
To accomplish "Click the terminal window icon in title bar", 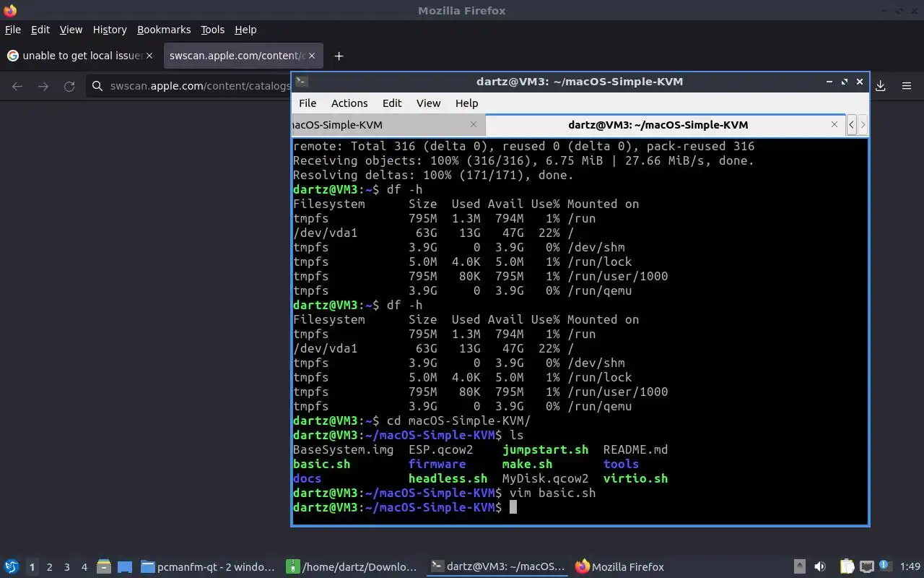I will [x=302, y=82].
